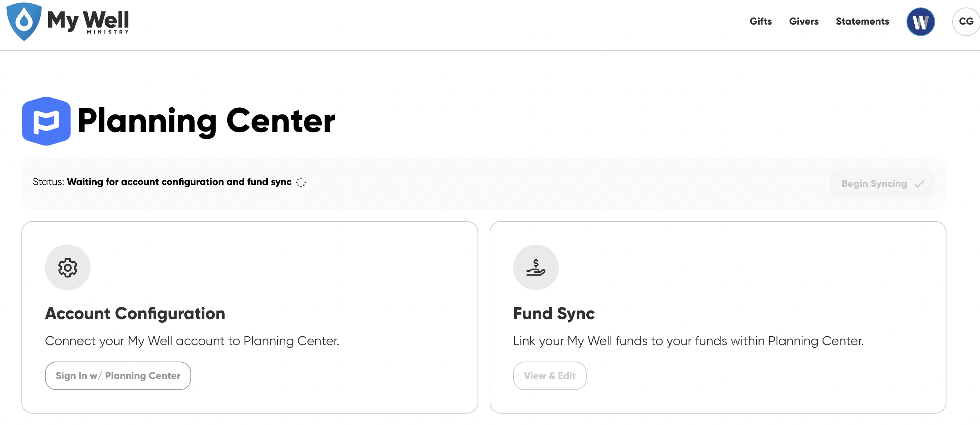Click the View & Edit button
980x425 pixels.
click(x=549, y=375)
